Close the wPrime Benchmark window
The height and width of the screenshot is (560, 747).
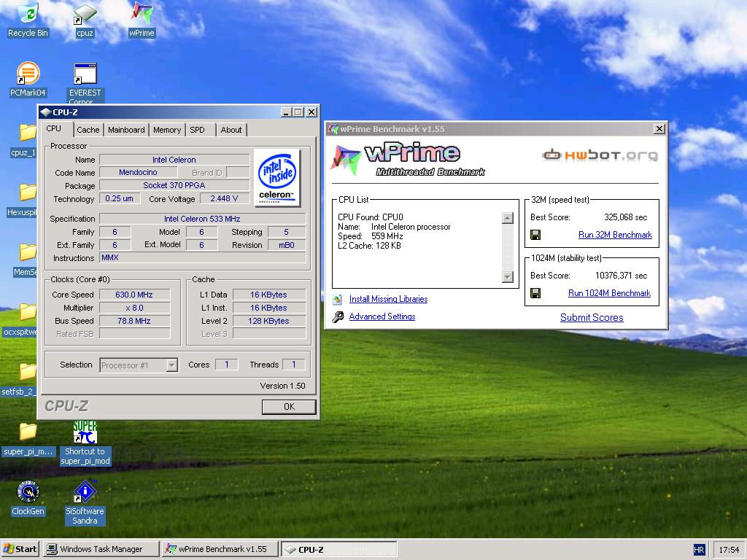tap(659, 128)
